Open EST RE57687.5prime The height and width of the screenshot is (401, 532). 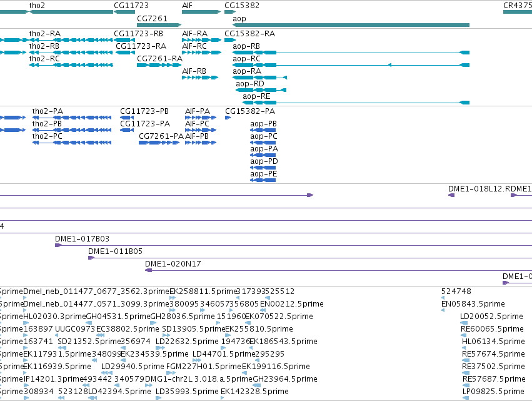pos(494,379)
